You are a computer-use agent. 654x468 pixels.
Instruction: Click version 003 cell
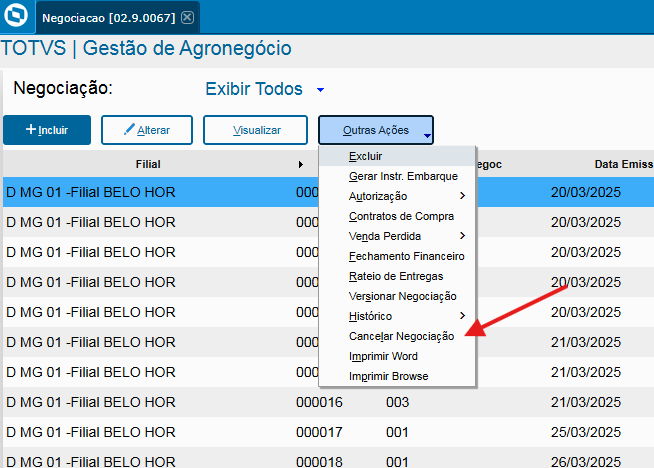tap(397, 403)
